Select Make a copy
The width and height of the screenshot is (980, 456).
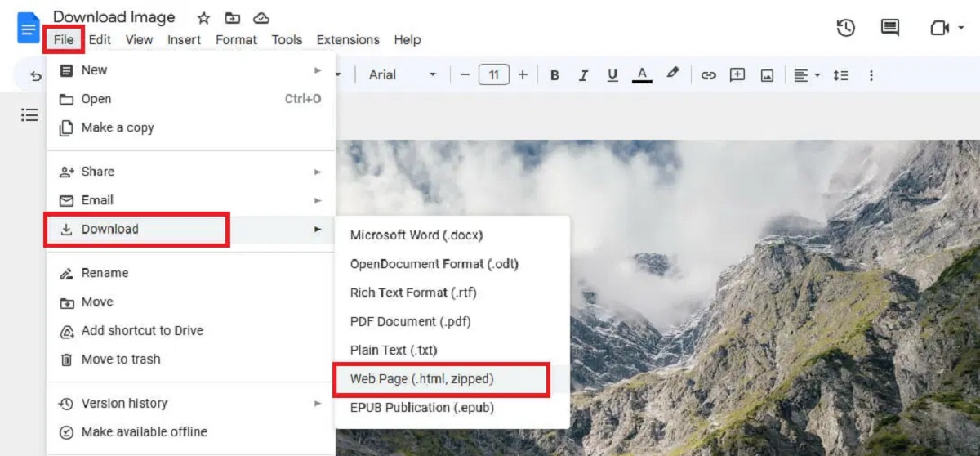coord(191,127)
